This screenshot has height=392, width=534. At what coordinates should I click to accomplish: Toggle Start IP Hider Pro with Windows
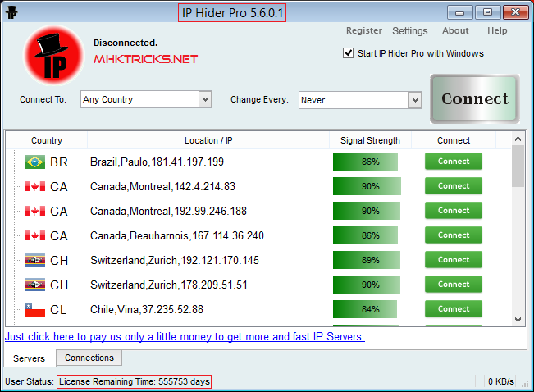click(x=348, y=53)
